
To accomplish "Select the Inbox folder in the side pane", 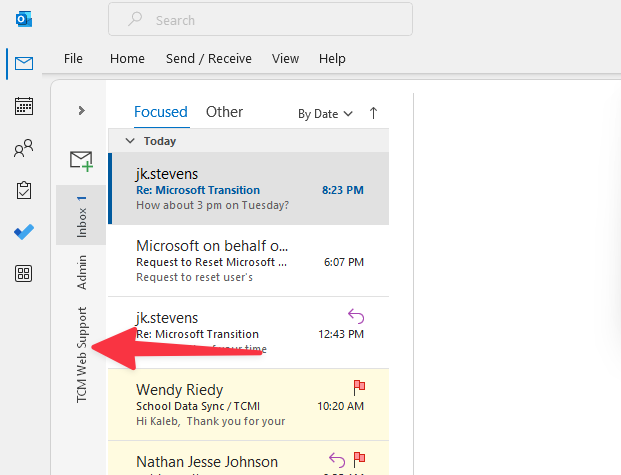I will coord(81,215).
